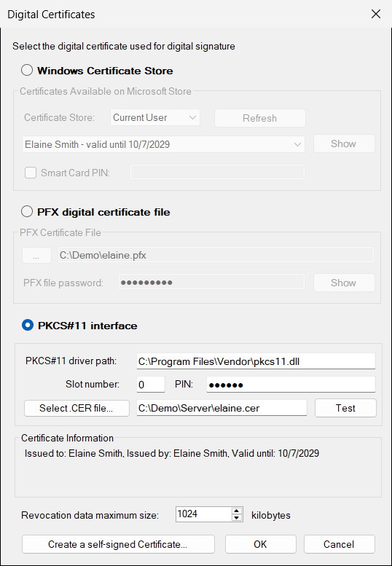Open the Certificate Store Current User dropdown

tap(155, 118)
